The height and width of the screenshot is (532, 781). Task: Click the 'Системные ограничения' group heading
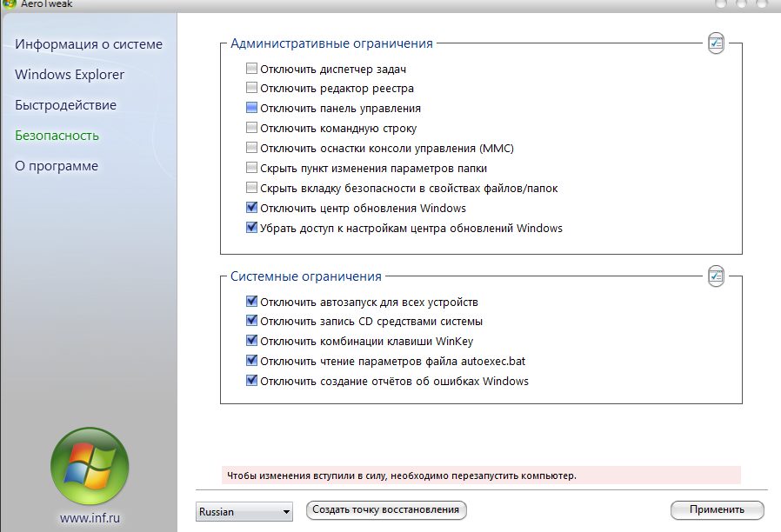click(306, 276)
